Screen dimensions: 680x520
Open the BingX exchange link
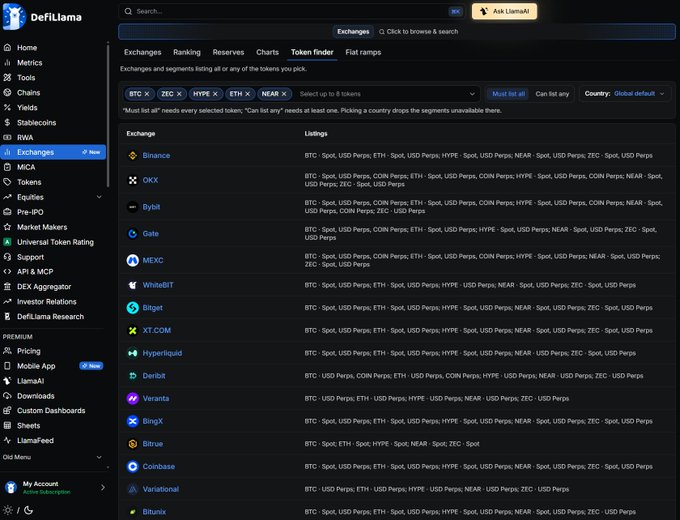click(x=153, y=421)
